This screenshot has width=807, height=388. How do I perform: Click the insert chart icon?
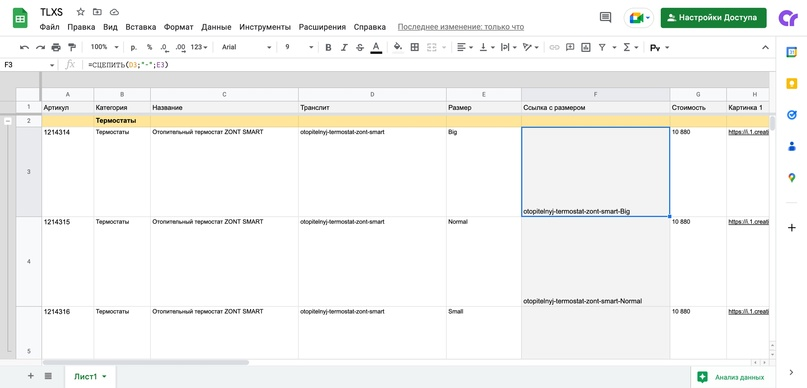[x=585, y=47]
